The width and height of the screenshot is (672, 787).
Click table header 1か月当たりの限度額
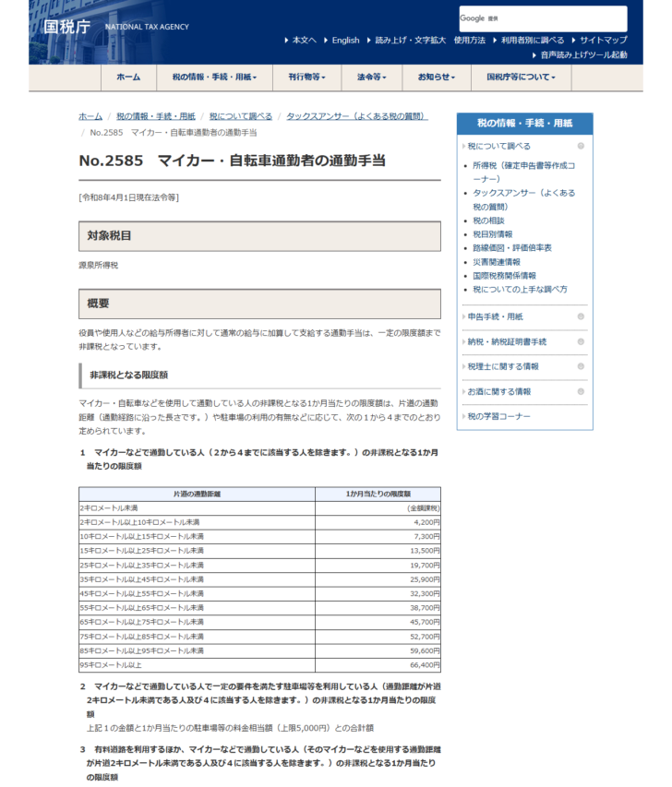coord(378,494)
